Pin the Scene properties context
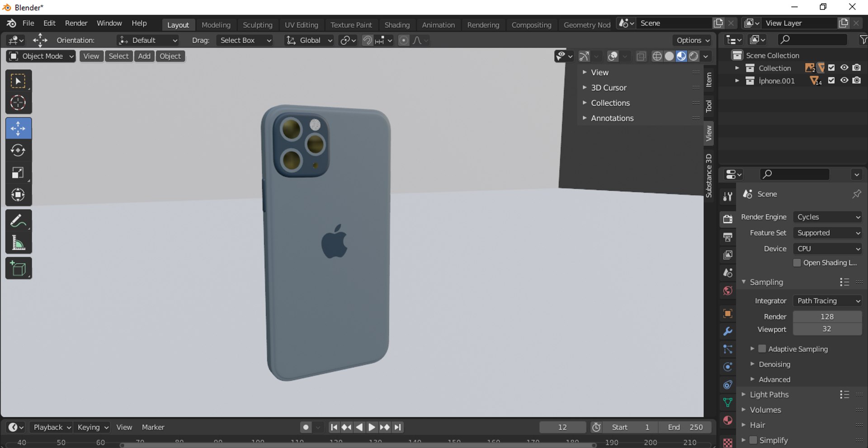This screenshot has width=868, height=448. (856, 194)
